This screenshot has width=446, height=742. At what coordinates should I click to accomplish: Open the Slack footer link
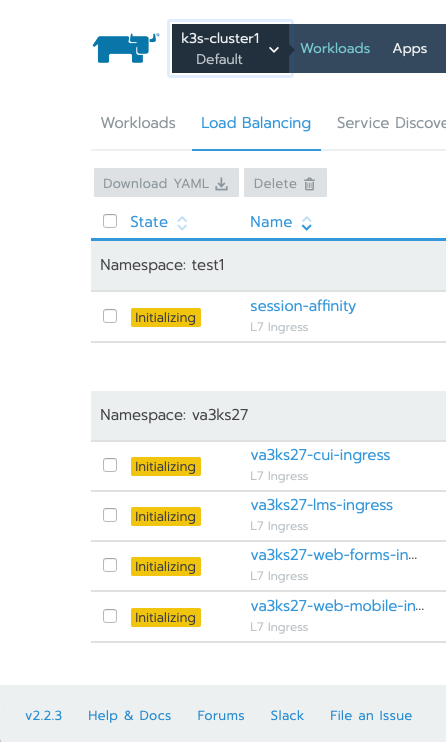pyautogui.click(x=287, y=716)
